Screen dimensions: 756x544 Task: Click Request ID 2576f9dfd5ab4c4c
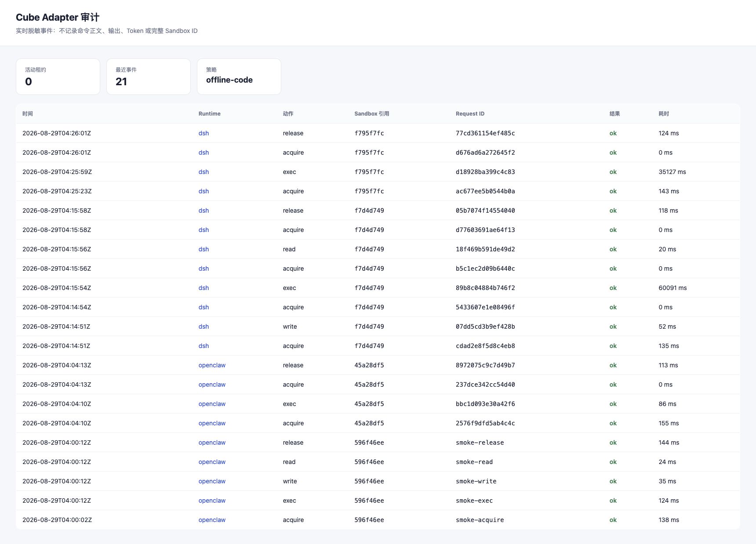pos(485,423)
